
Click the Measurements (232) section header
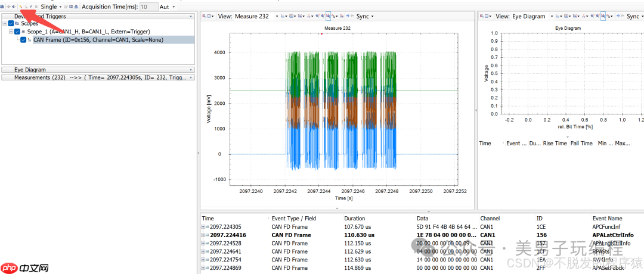coord(98,77)
